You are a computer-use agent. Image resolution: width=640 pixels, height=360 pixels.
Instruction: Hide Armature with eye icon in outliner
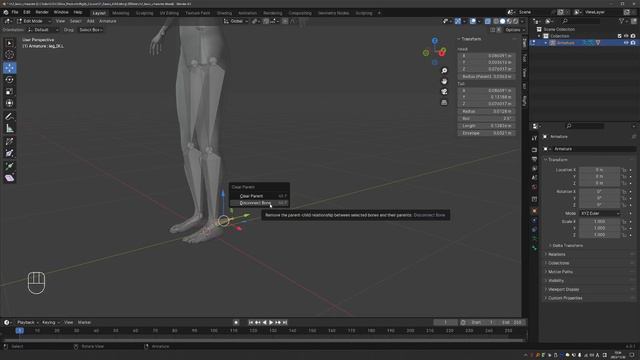click(x=626, y=43)
